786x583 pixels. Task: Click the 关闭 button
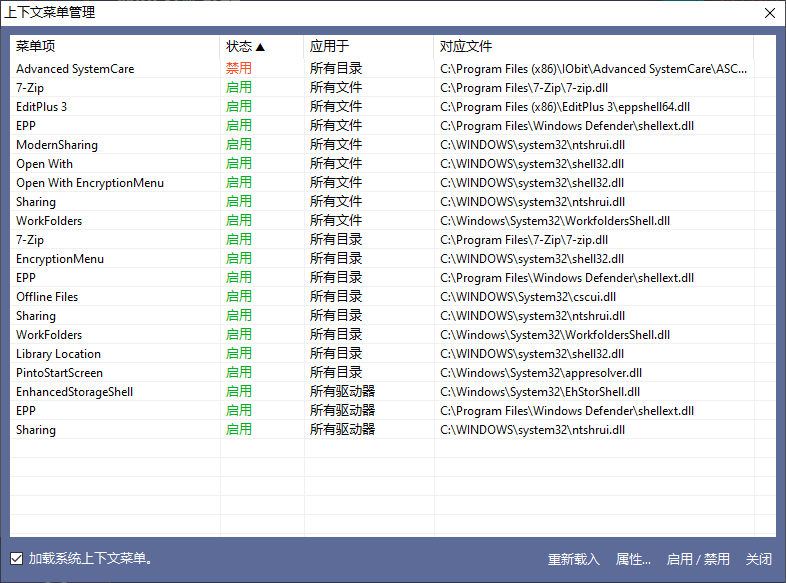[x=758, y=559]
